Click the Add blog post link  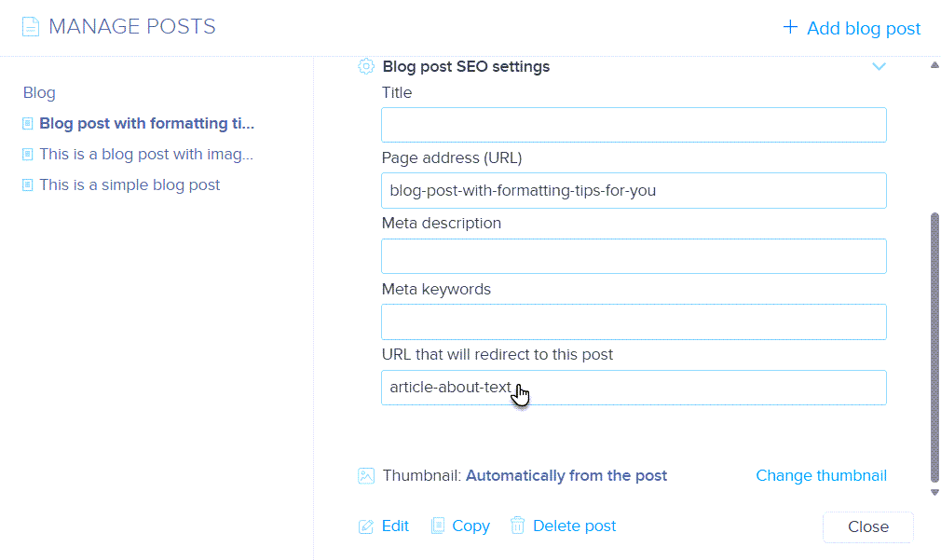(x=864, y=28)
